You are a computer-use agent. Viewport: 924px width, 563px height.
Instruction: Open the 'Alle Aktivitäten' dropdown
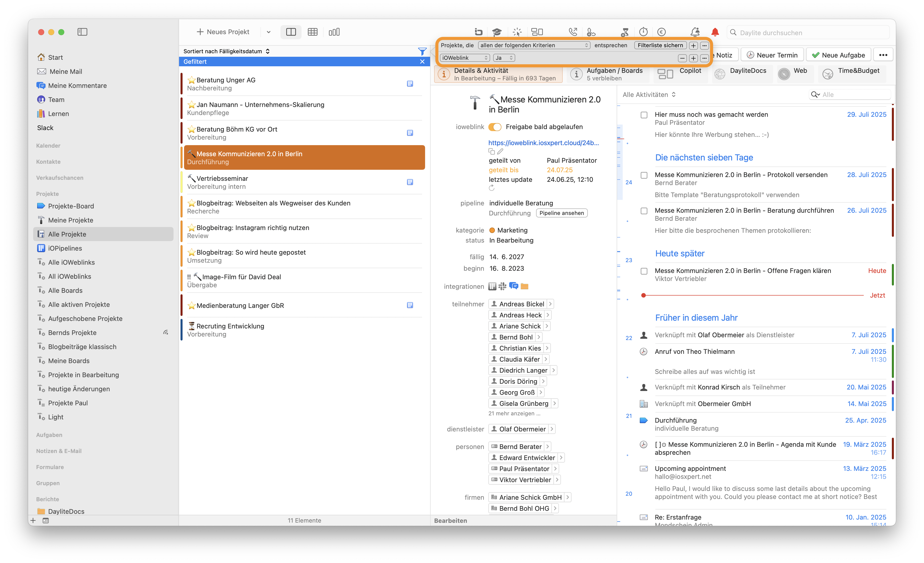coord(649,94)
